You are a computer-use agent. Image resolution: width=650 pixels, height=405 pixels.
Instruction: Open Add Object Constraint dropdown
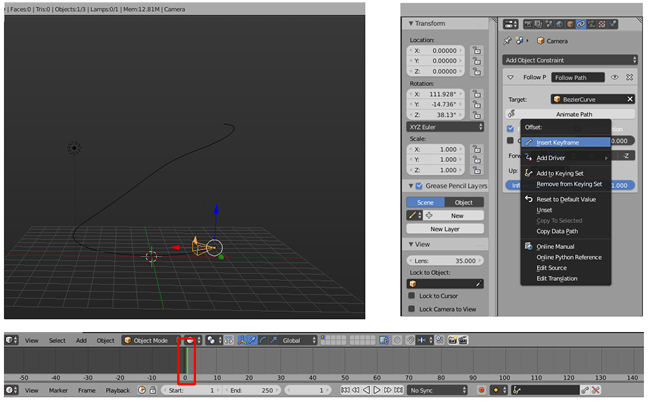tap(569, 59)
